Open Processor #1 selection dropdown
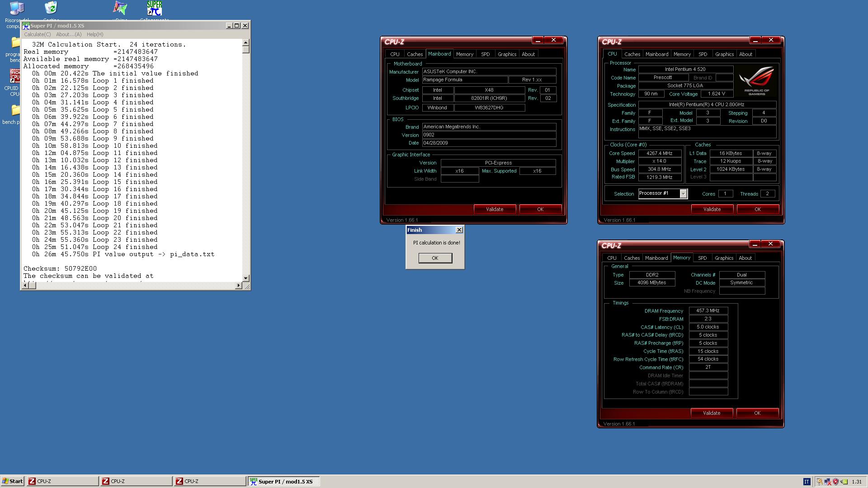The width and height of the screenshot is (868, 488). [x=683, y=193]
